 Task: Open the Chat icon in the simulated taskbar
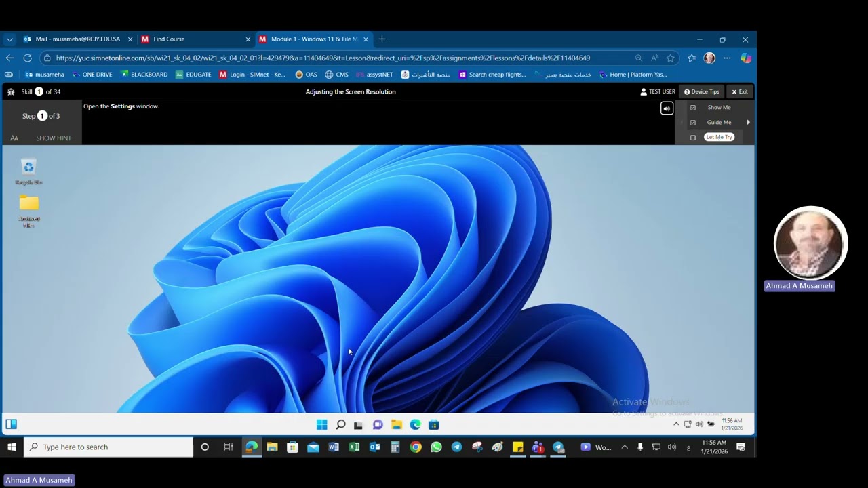378,425
